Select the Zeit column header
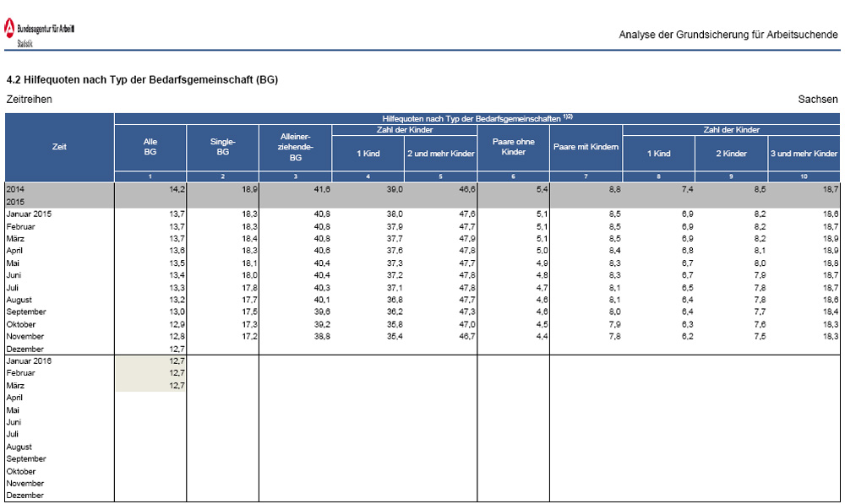845x504 pixels. pos(59,147)
